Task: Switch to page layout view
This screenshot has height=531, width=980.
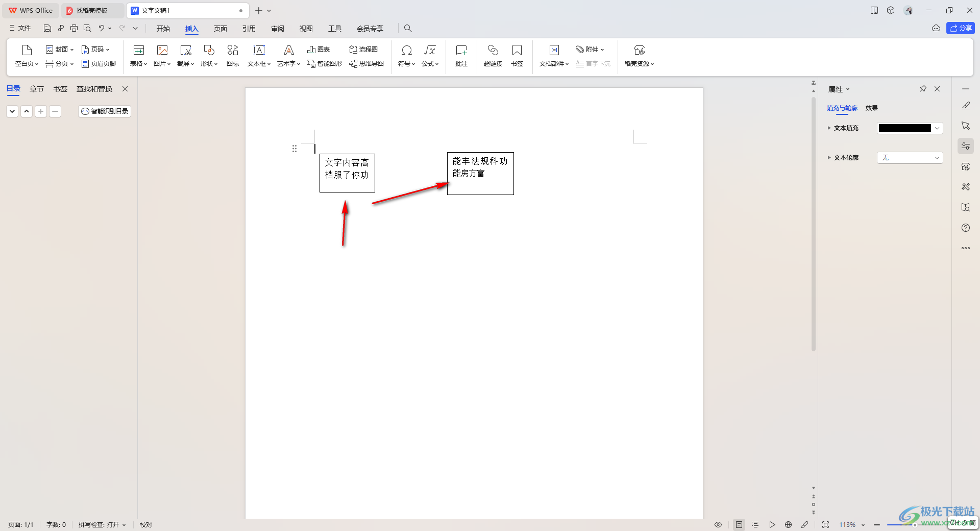Action: coord(739,524)
